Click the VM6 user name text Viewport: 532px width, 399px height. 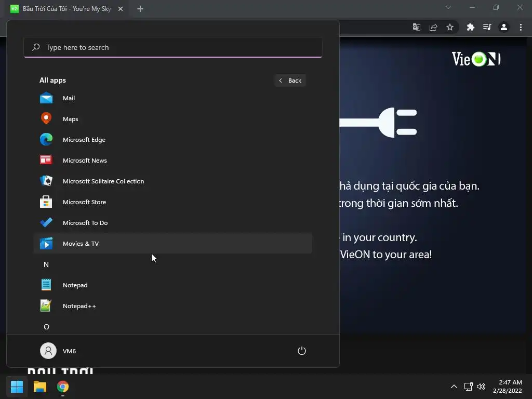69,351
